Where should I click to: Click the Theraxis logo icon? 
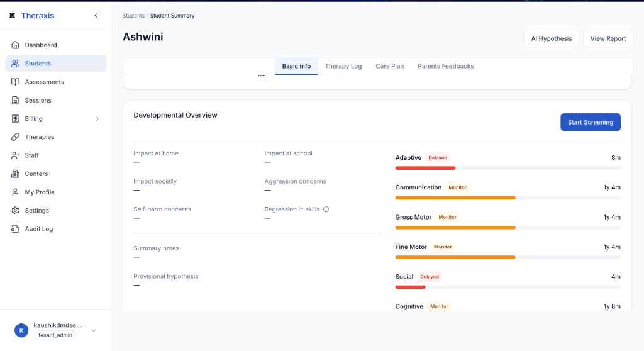pyautogui.click(x=13, y=16)
